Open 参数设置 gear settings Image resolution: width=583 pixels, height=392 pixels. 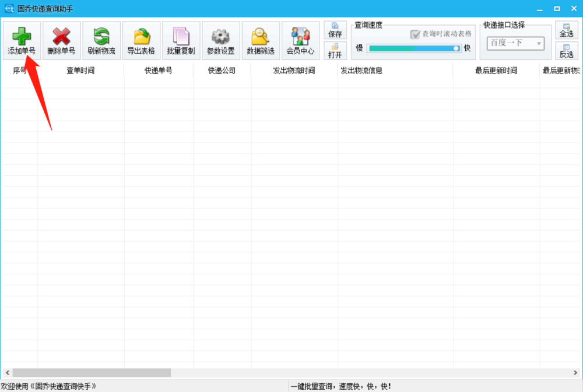click(x=220, y=41)
